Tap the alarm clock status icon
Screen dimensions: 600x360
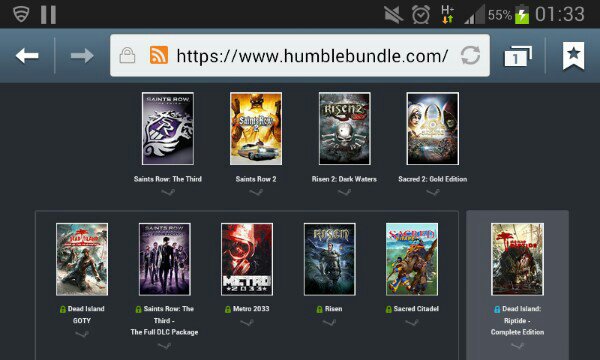421,15
